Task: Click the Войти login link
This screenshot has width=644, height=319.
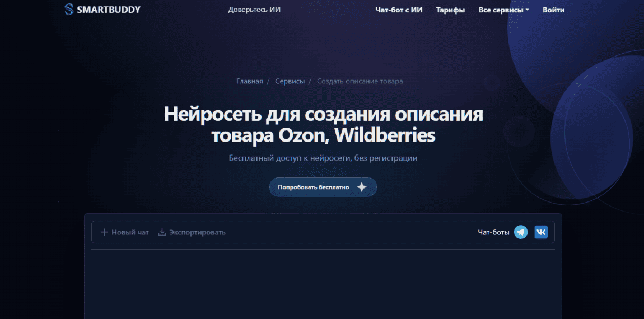Action: 553,10
